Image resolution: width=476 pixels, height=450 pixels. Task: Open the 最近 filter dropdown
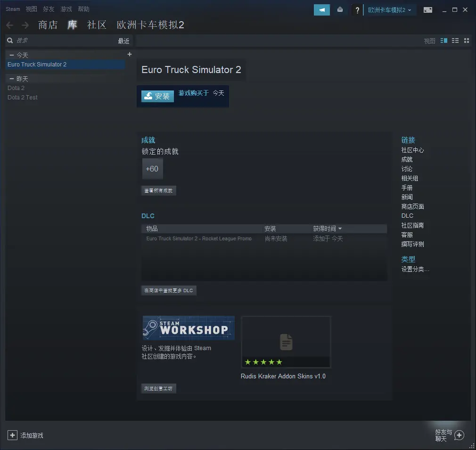coord(123,41)
